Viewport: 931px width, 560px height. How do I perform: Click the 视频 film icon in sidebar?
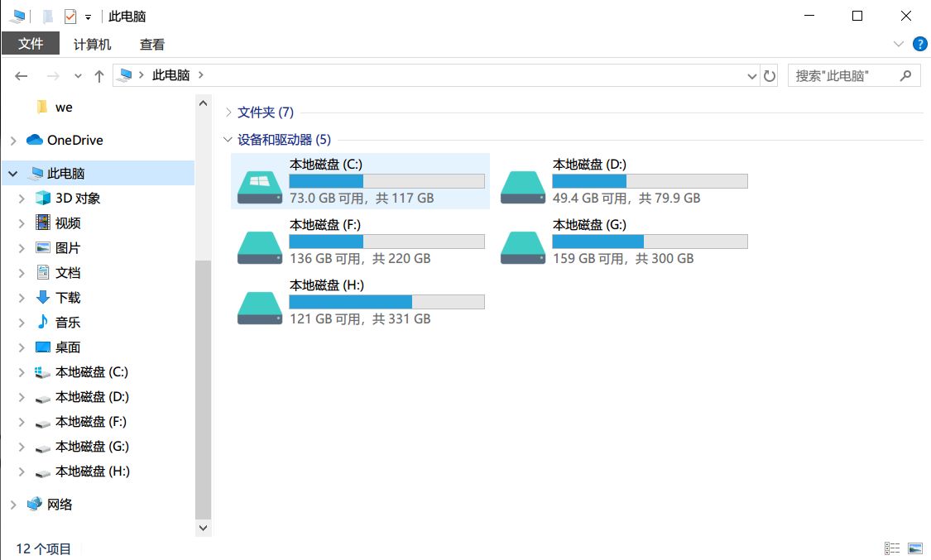43,223
